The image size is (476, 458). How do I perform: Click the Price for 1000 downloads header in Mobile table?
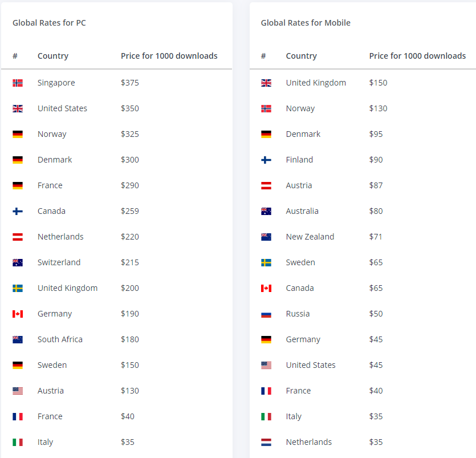tap(417, 56)
